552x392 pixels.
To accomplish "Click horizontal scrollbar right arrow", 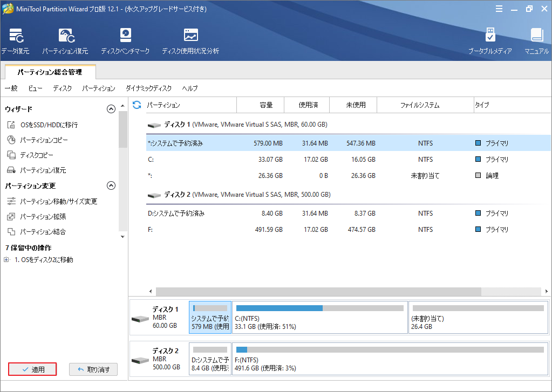I will (x=547, y=291).
